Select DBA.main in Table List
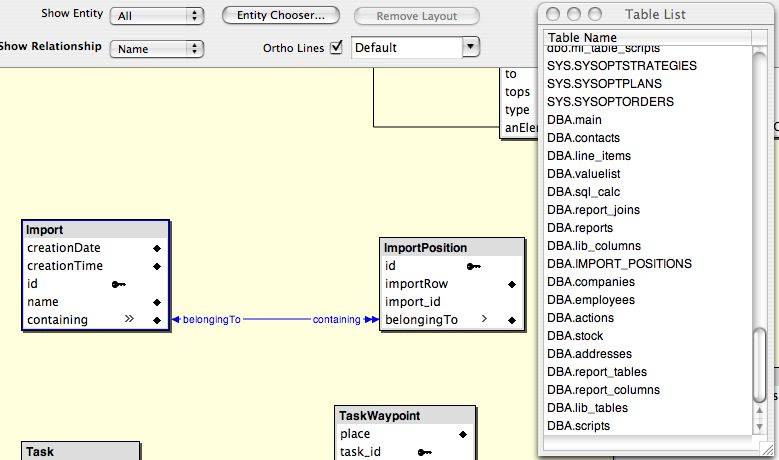 click(574, 120)
